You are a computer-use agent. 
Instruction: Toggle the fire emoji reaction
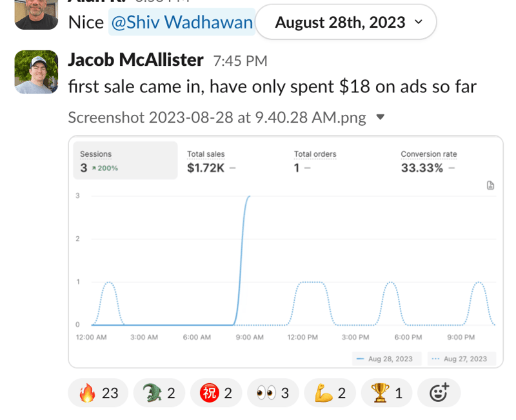click(98, 393)
